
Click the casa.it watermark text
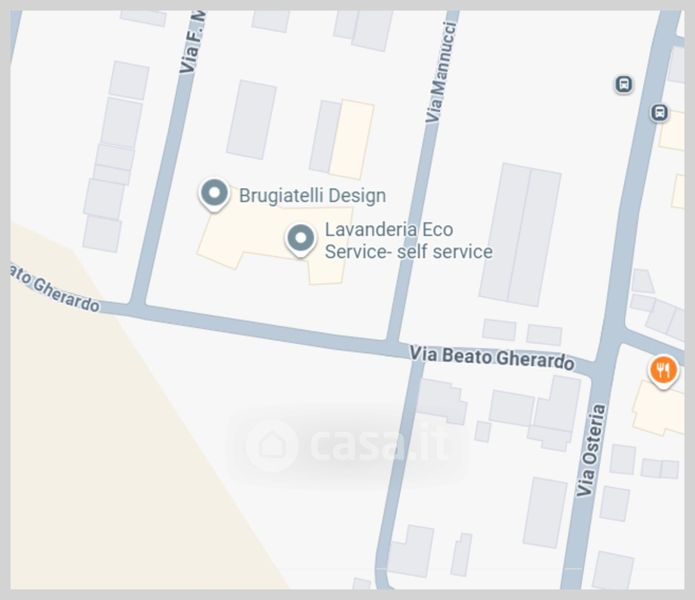(x=379, y=443)
